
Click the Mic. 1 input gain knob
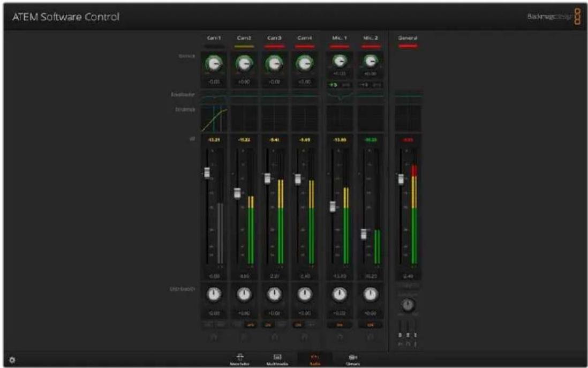[x=340, y=61]
